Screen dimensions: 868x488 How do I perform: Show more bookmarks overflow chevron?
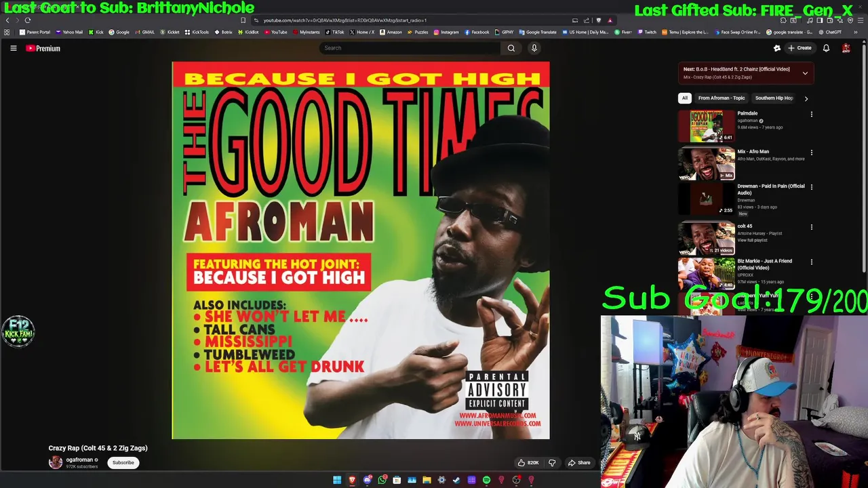[x=856, y=32]
